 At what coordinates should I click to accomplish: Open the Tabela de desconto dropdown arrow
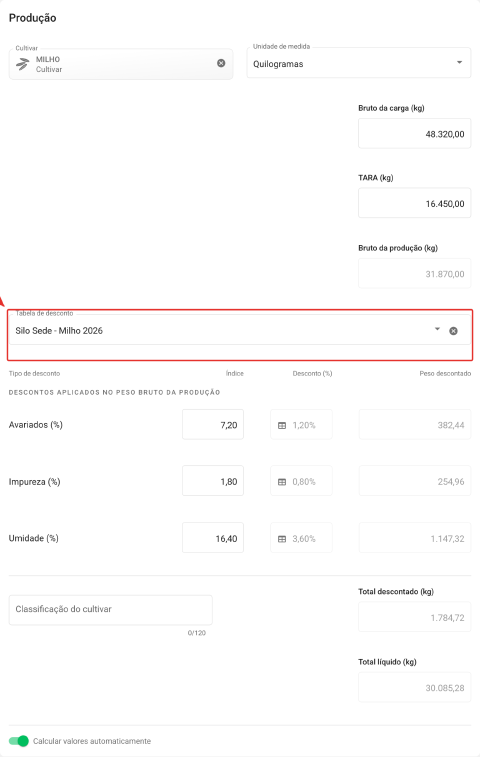tap(437, 329)
